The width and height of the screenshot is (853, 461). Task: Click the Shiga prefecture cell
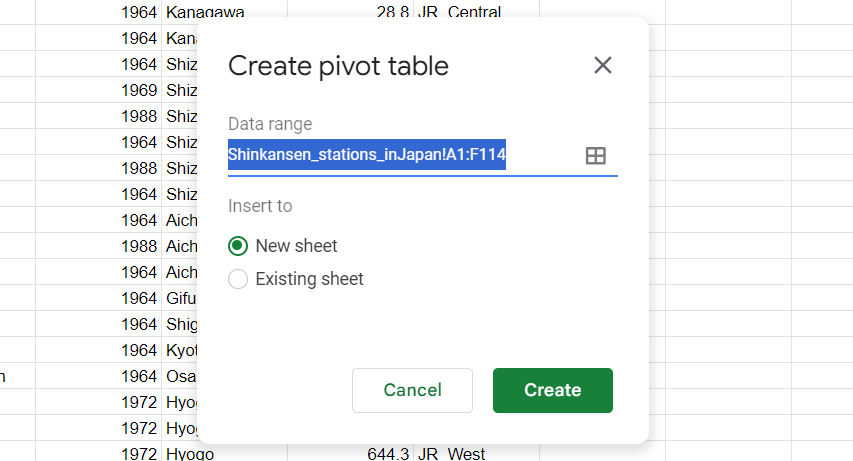pyautogui.click(x=180, y=324)
